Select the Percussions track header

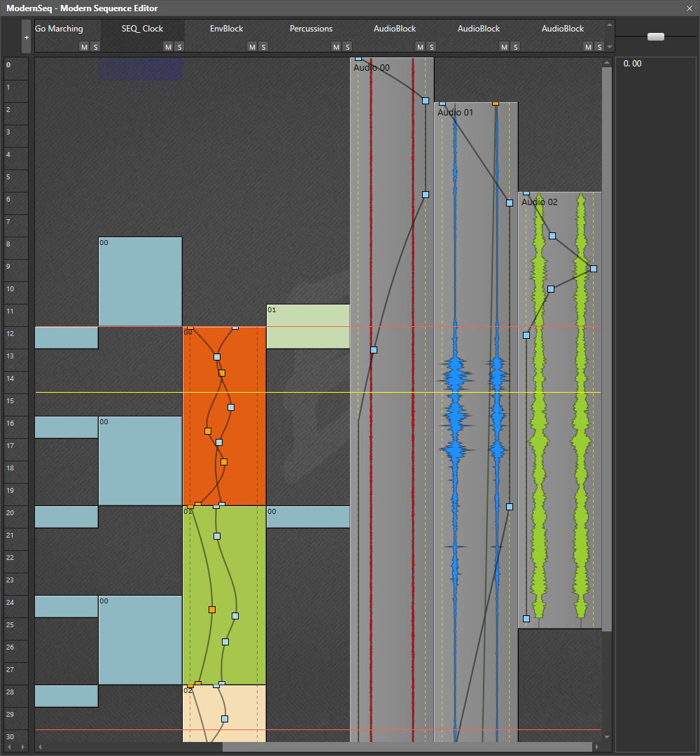click(x=311, y=29)
